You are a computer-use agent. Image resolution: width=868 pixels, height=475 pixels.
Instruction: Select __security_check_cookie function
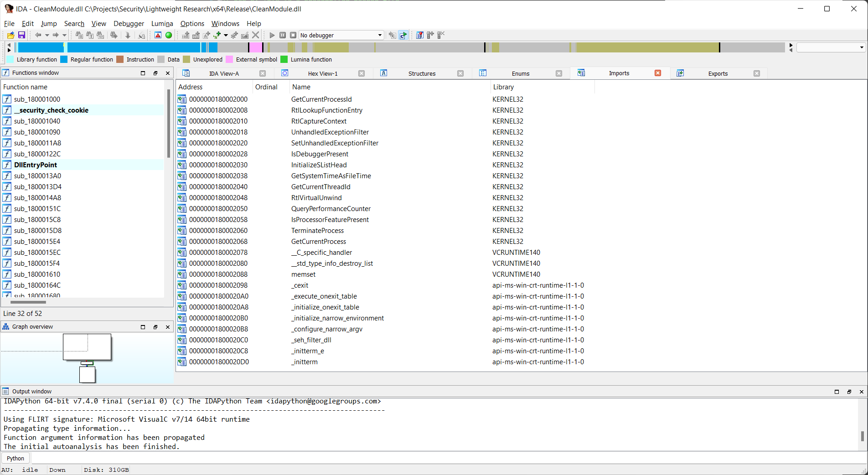tap(83, 110)
